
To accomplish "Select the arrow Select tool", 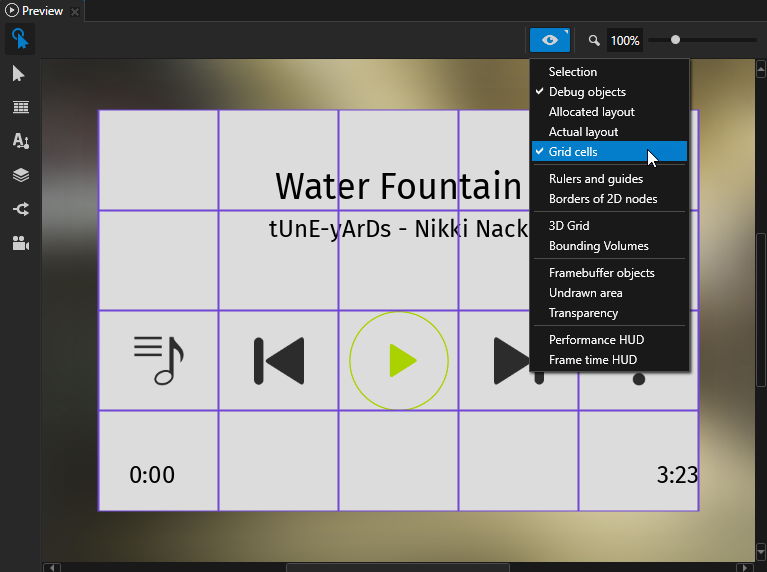I will point(20,74).
